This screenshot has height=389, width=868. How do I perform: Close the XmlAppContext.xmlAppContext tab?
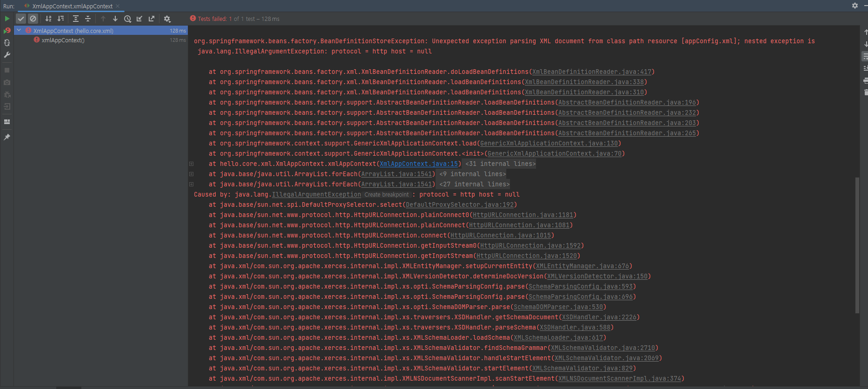(118, 6)
